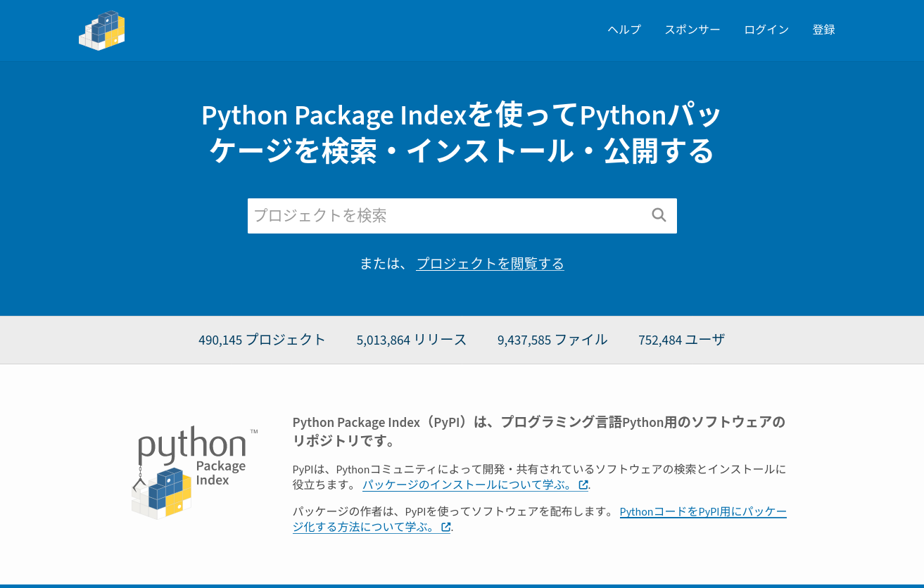
Task: Click the bold PyPI repository description heading
Action: coord(538,430)
